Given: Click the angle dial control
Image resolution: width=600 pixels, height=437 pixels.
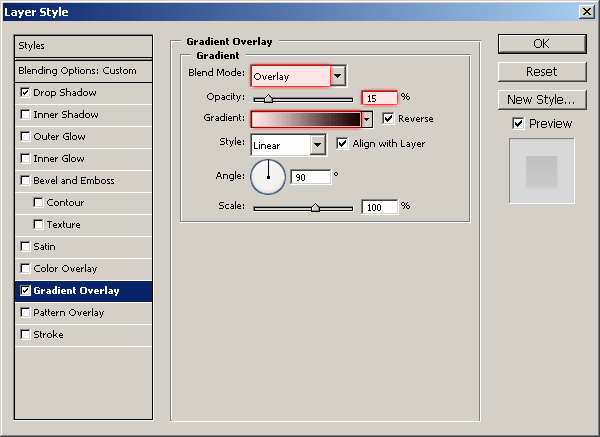Looking at the screenshot, I should [x=267, y=177].
